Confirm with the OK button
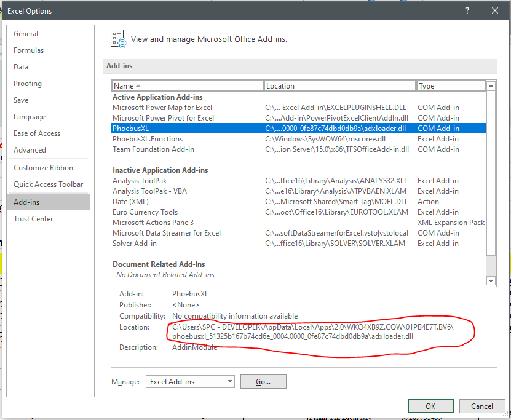Screen dimensions: 511x420 (x=430, y=406)
